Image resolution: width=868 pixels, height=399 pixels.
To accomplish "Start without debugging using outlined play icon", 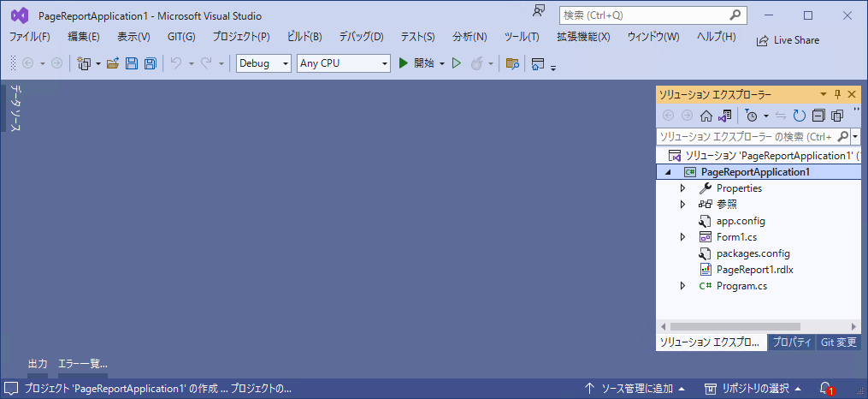I will coord(457,63).
